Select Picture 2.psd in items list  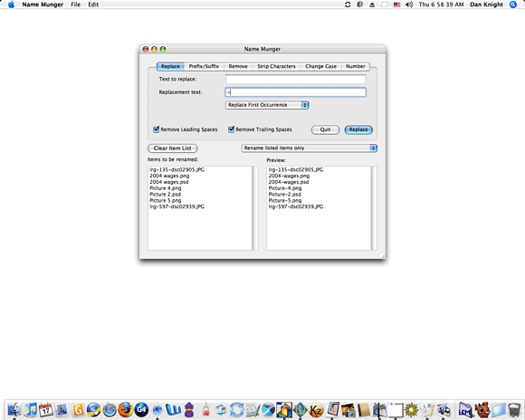(165, 195)
